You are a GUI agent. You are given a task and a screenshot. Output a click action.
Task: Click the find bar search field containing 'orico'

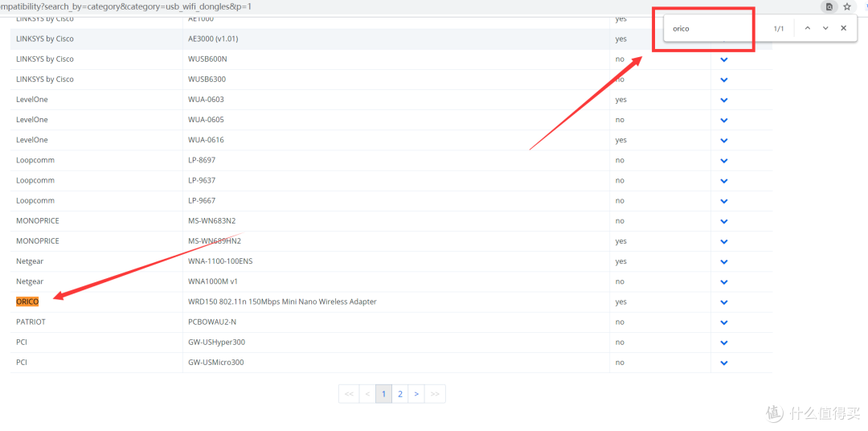coord(717,28)
